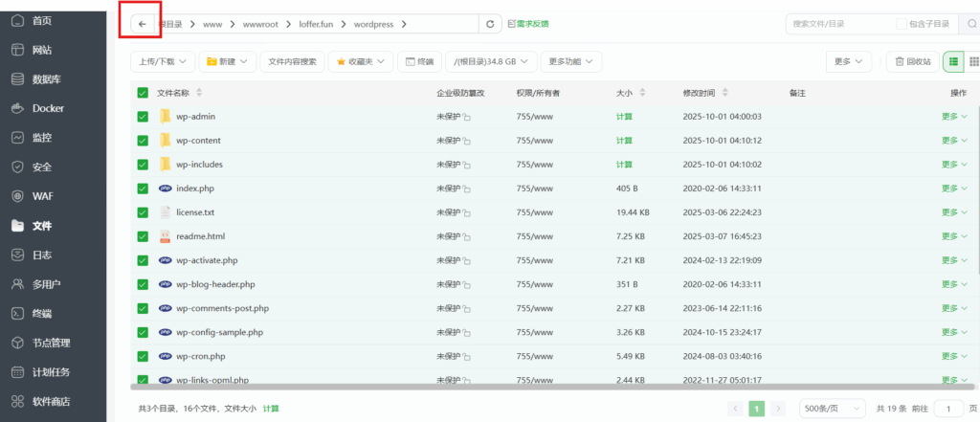Image resolution: width=980 pixels, height=422 pixels.
Task: Switch to grid view
Action: tap(973, 61)
